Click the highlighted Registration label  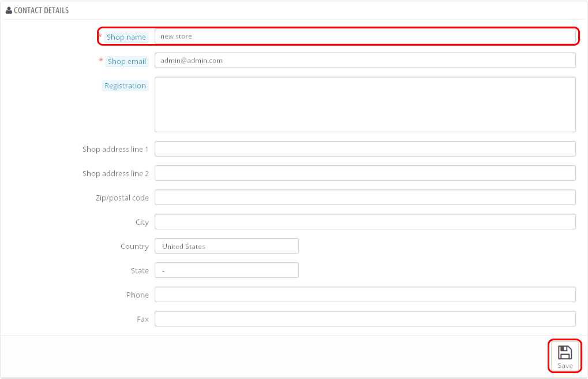pos(125,86)
